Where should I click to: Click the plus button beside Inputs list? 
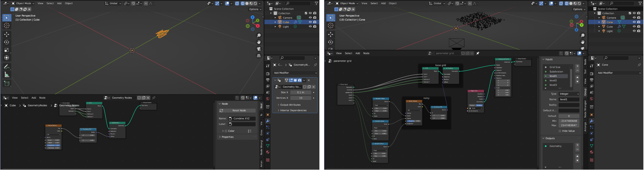tap(577, 66)
